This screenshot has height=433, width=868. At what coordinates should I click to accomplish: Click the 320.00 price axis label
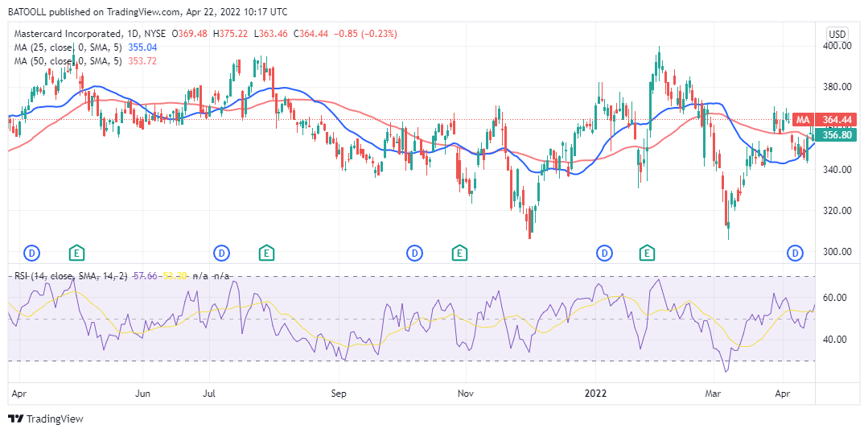(x=835, y=210)
